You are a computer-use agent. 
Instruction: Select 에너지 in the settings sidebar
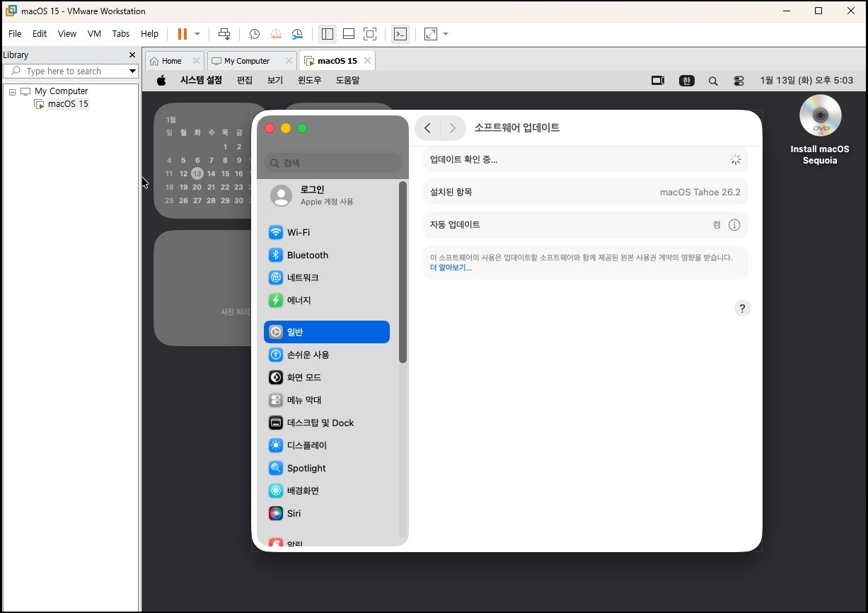click(x=327, y=300)
